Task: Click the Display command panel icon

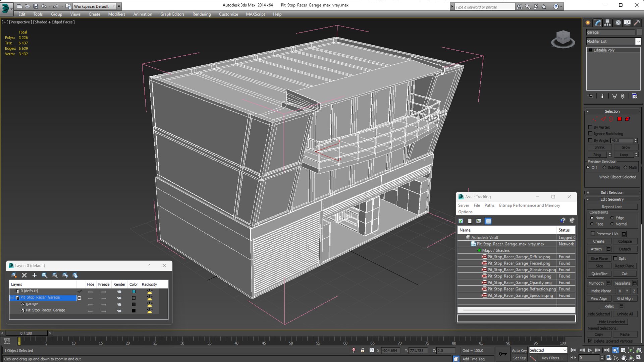Action: pos(627,23)
